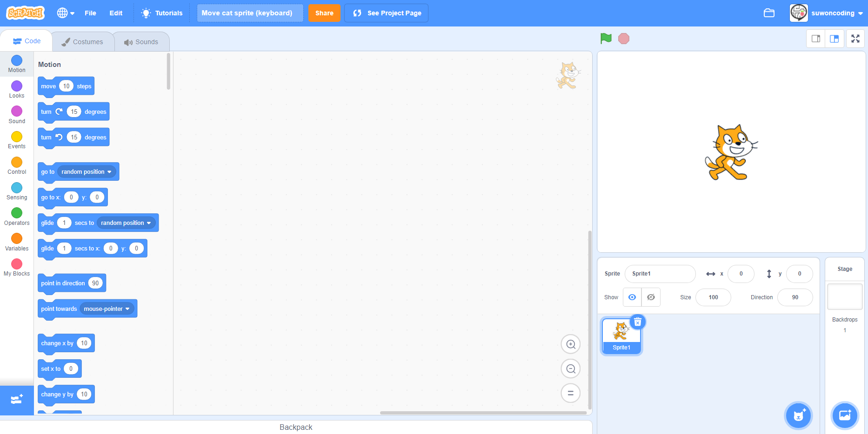
Task: Select the Variables category
Action: pos(17,243)
